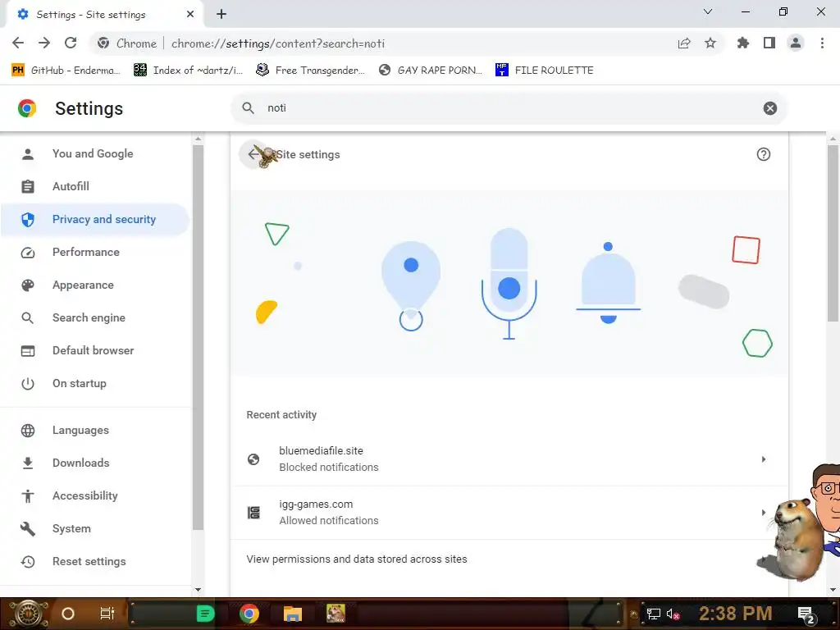
Task: Open the Start button on taskbar
Action: 29,614
